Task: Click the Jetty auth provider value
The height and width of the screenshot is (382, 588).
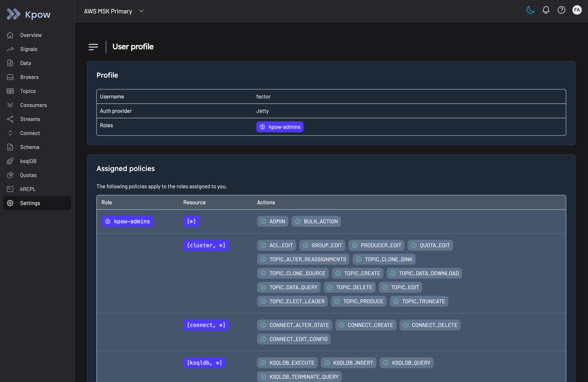Action: 262,111
